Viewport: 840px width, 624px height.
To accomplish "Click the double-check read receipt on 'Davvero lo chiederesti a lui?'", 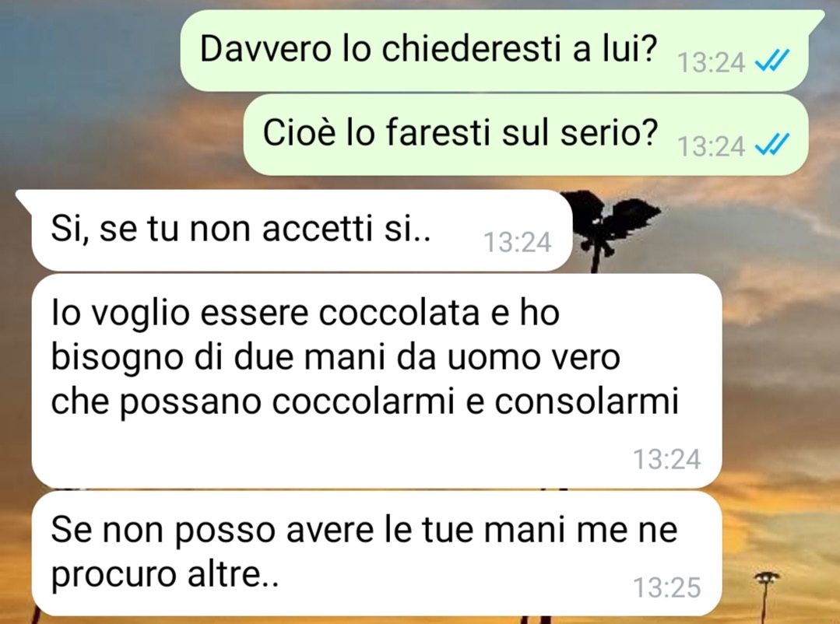I will (x=772, y=61).
